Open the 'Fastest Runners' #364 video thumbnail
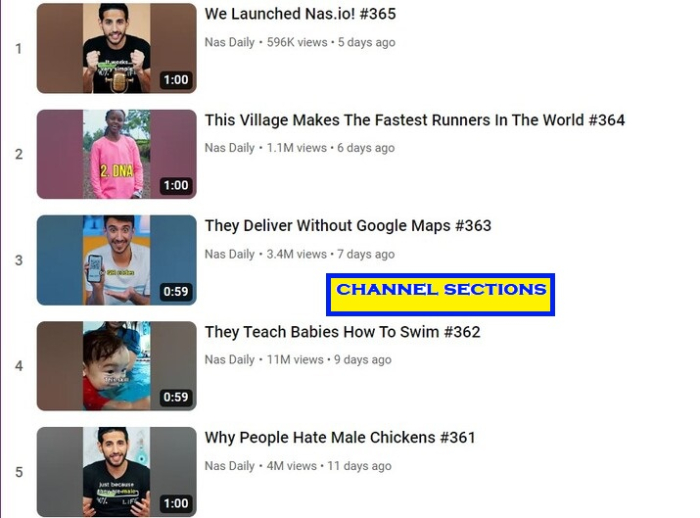 click(x=117, y=154)
